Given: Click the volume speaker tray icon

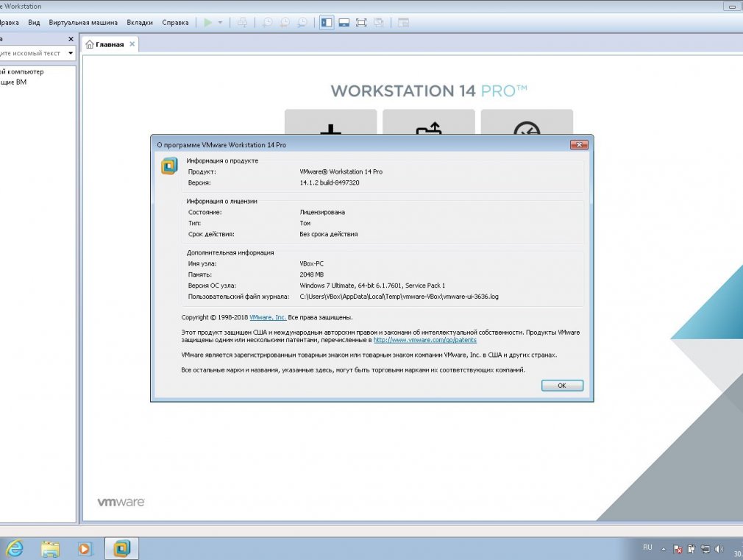Looking at the screenshot, I should [719, 549].
